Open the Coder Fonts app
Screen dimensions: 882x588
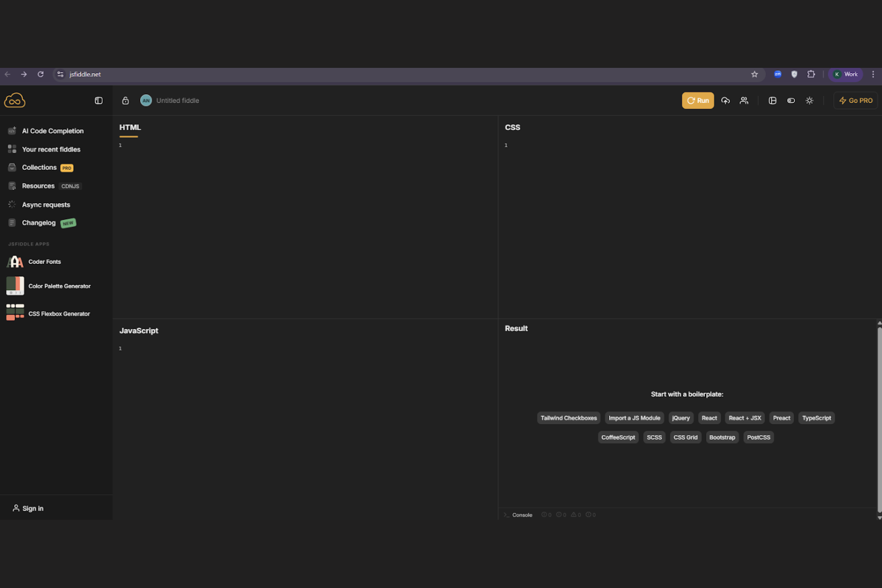click(44, 262)
